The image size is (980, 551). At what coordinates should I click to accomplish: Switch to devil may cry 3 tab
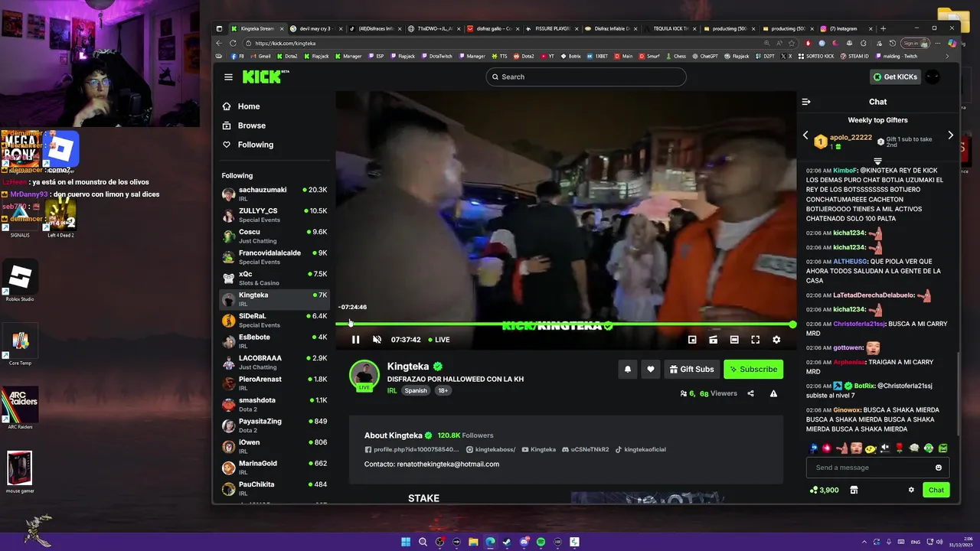pyautogui.click(x=316, y=28)
